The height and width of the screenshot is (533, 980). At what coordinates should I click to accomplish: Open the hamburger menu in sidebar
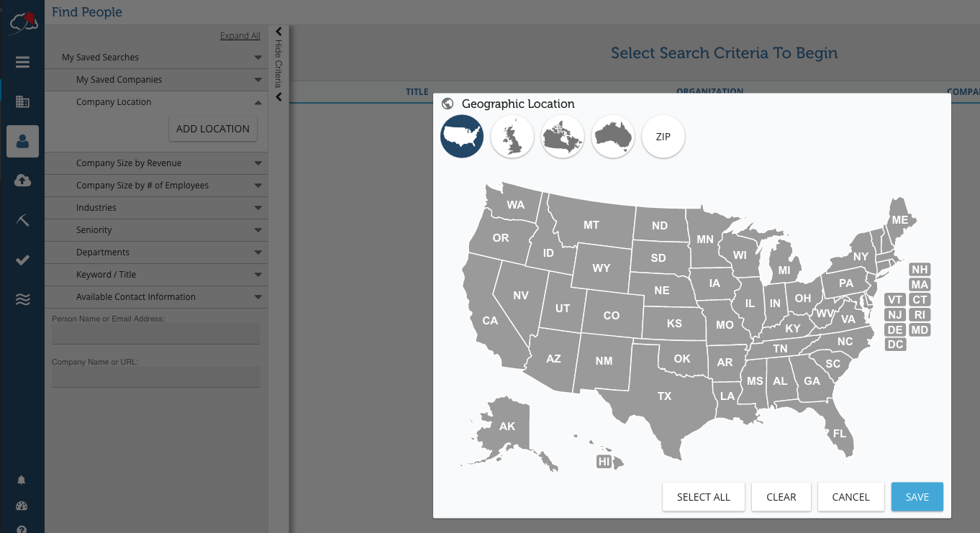(x=22, y=63)
